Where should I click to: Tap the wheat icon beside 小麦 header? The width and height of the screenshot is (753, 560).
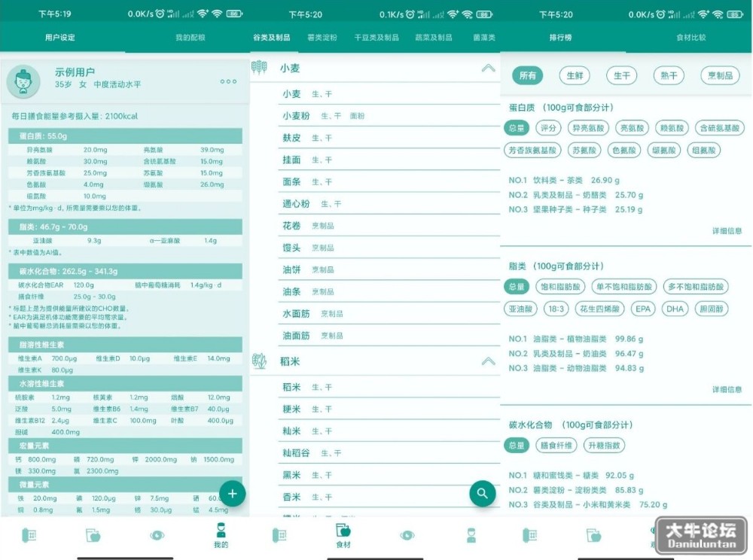pyautogui.click(x=259, y=68)
